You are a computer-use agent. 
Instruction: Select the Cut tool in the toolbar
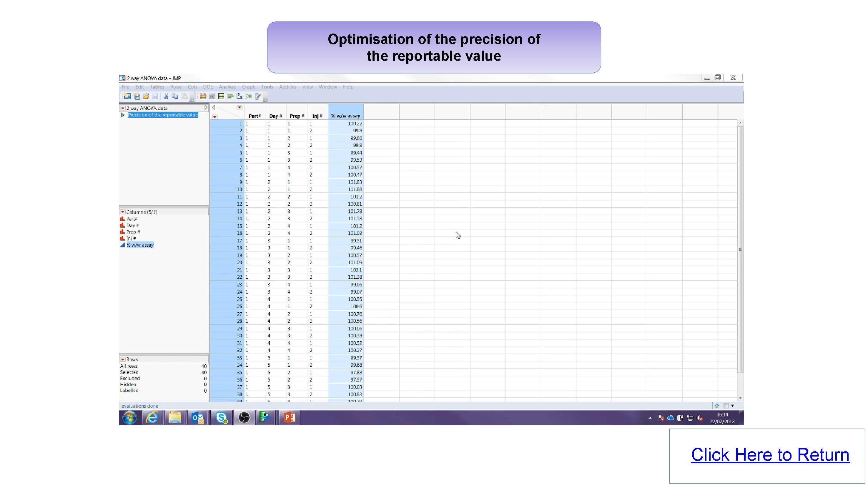pos(166,96)
